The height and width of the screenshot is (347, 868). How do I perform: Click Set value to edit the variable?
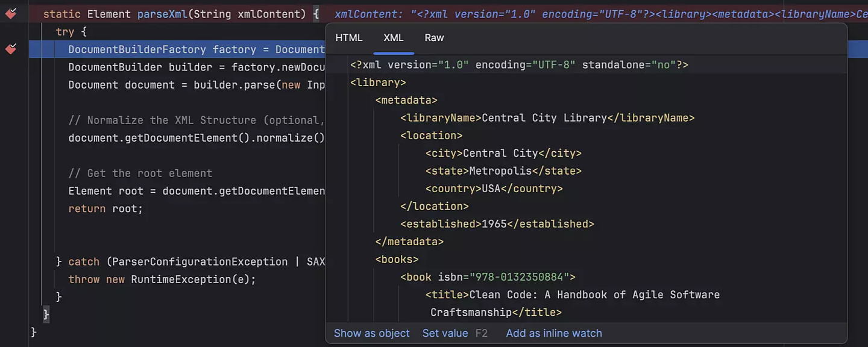click(x=445, y=333)
